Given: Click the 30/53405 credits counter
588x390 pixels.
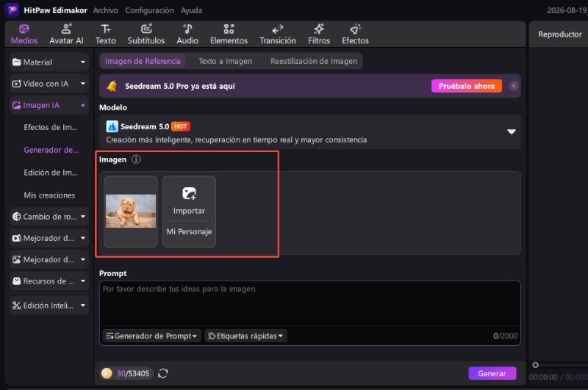Looking at the screenshot, I should [x=133, y=373].
